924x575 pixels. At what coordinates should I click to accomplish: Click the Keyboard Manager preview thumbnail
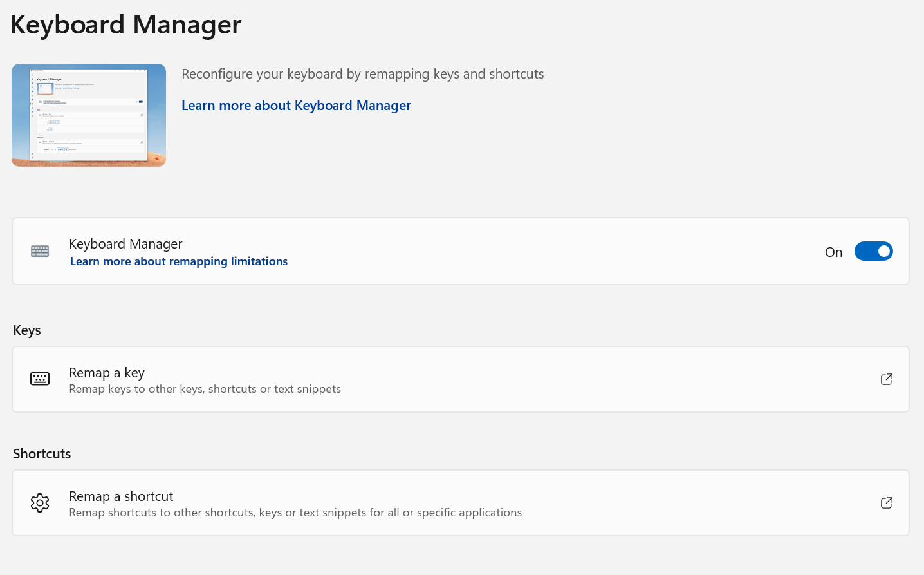tap(89, 115)
